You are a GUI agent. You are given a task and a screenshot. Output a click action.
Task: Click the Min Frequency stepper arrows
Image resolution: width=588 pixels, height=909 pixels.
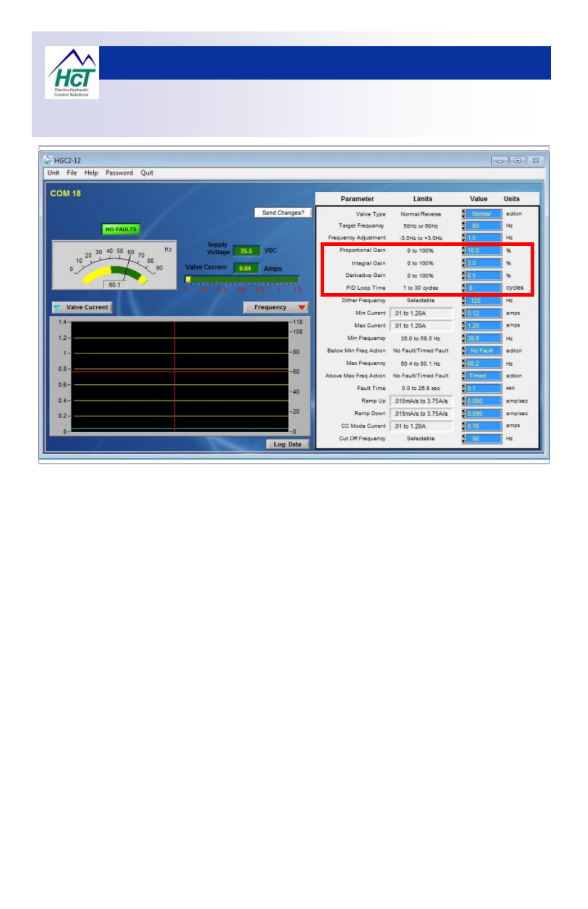pos(463,339)
